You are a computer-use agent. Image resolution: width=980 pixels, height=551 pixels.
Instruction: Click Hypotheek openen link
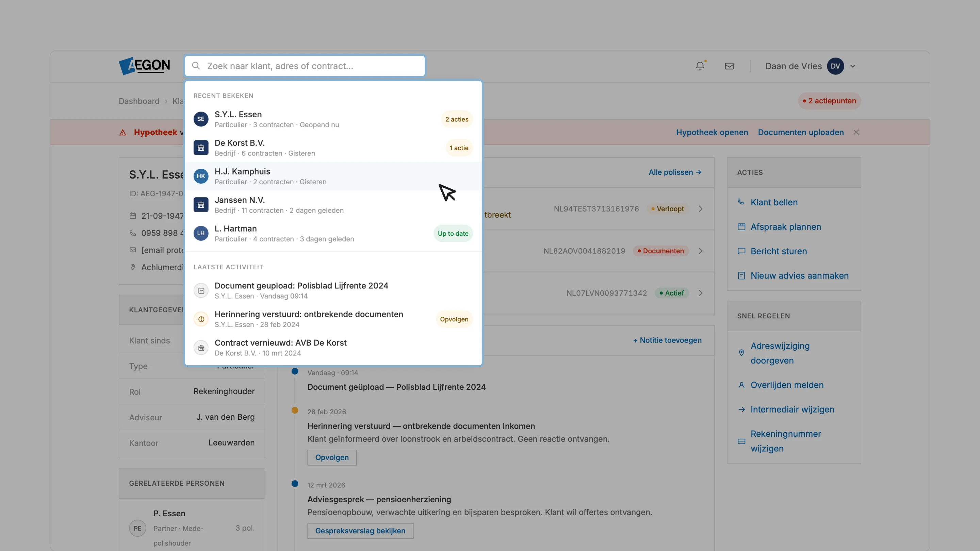(712, 132)
